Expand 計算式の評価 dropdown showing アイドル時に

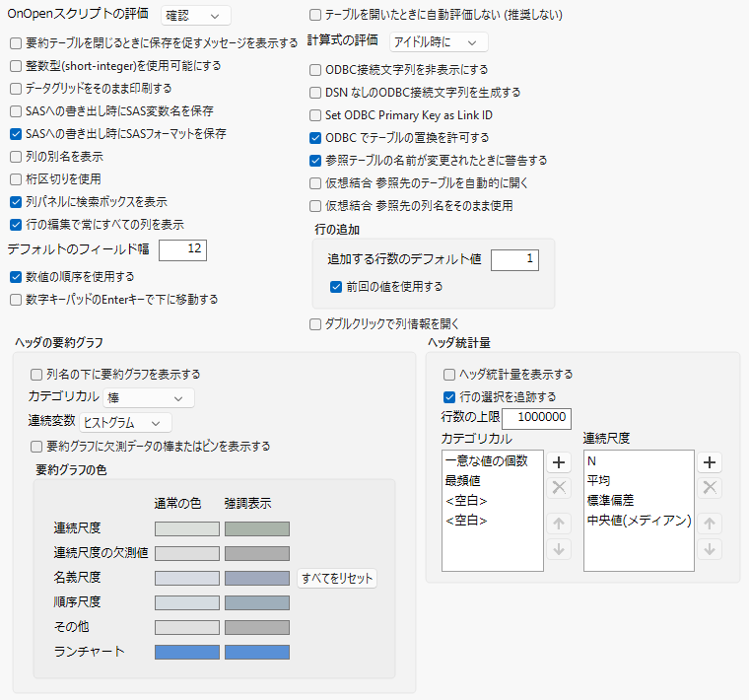tap(439, 42)
